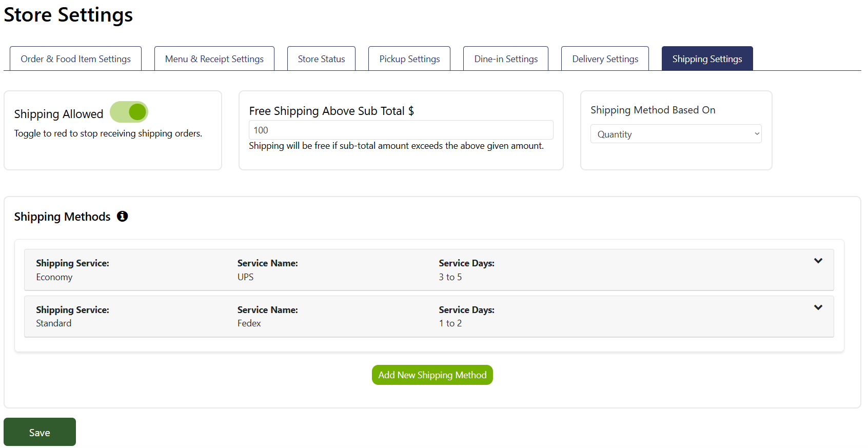
Task: Go to the Store Status tab
Action: click(x=321, y=59)
